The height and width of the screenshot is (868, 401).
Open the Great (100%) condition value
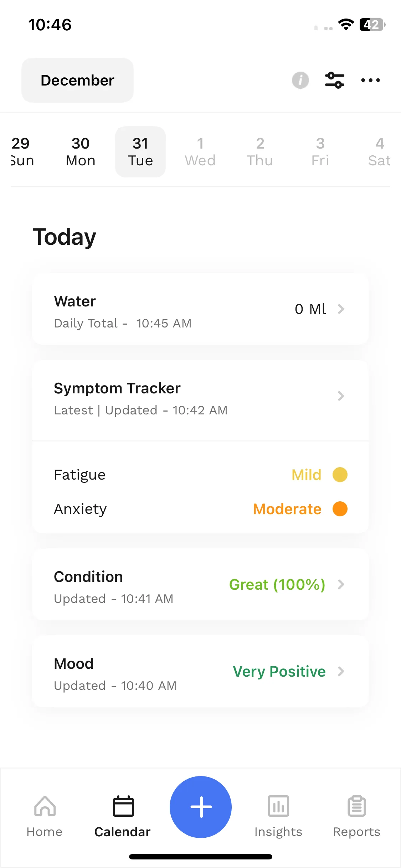click(277, 584)
